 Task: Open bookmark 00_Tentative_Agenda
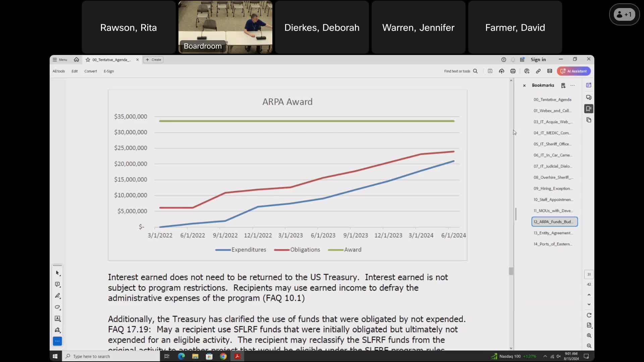[552, 100]
